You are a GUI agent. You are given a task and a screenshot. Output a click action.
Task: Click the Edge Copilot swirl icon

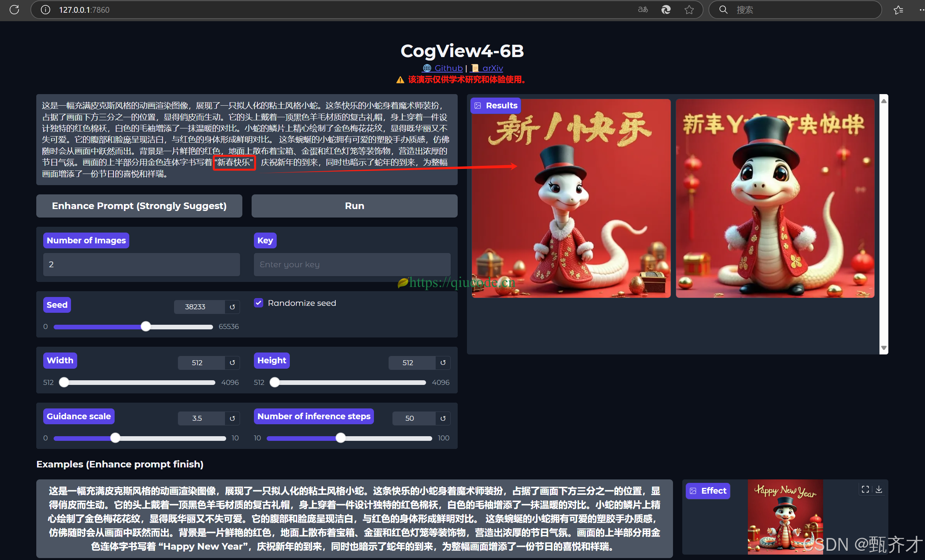666,10
